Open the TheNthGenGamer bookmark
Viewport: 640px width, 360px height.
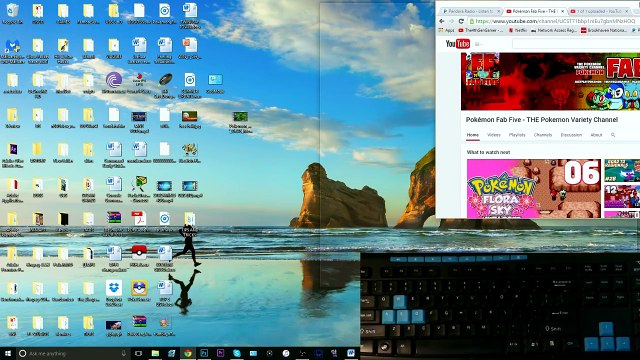point(481,30)
